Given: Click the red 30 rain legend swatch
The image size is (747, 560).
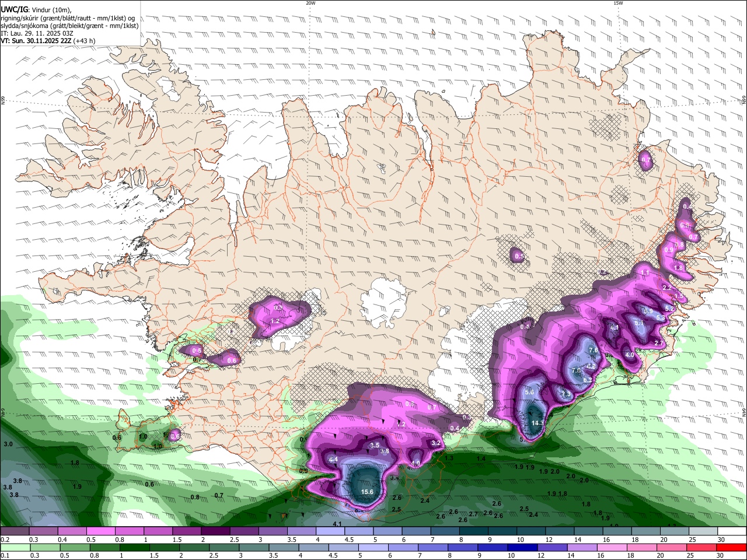Looking at the screenshot, I should tap(731, 548).
